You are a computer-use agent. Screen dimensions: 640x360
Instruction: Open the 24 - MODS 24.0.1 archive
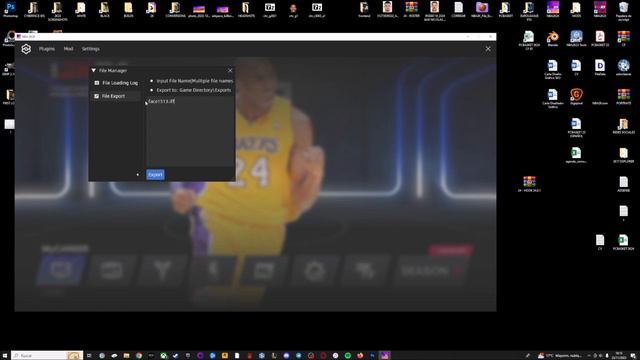[529, 184]
